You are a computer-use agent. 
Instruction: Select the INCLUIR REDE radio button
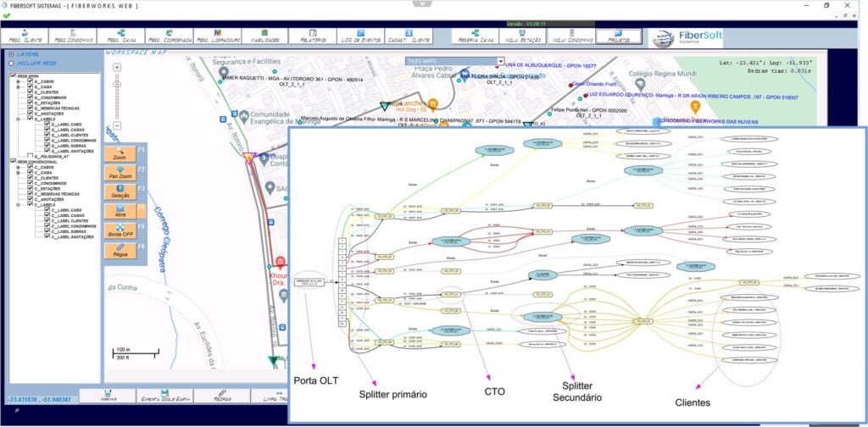[10, 63]
